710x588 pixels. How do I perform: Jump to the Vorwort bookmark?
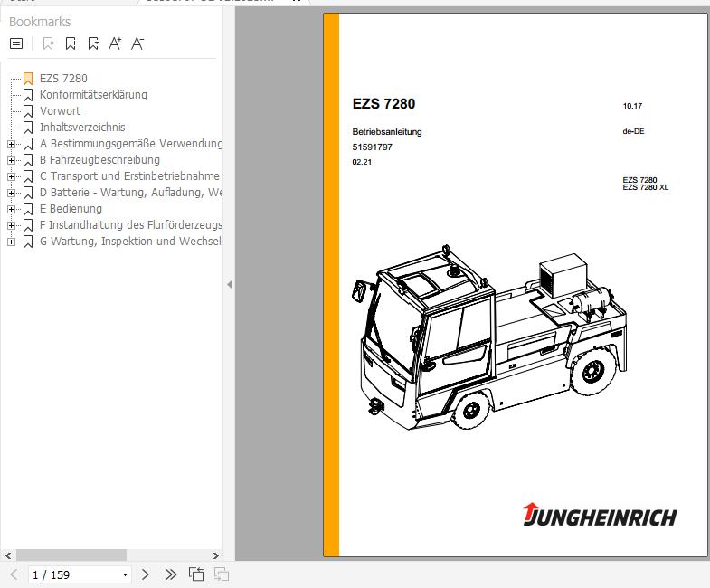[60, 111]
